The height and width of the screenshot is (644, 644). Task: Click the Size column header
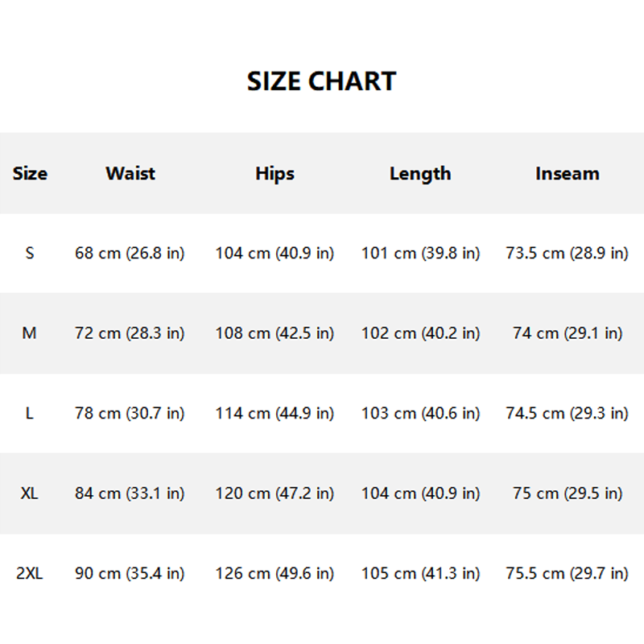(x=30, y=173)
